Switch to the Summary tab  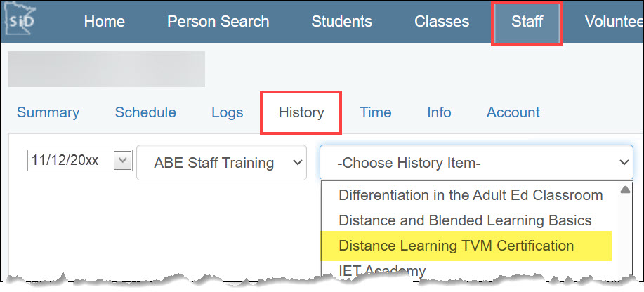48,112
